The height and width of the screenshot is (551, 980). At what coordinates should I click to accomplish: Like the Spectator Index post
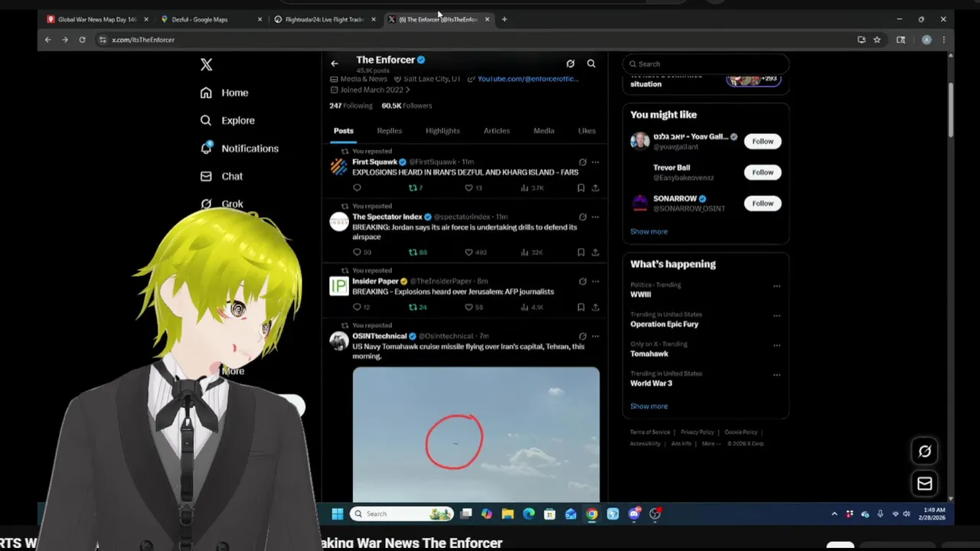click(475, 252)
